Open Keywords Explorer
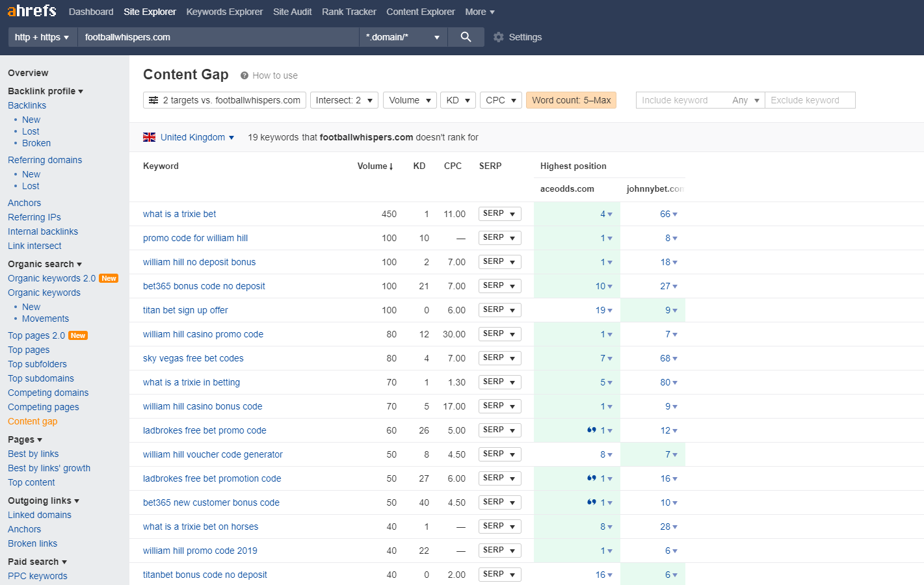 [x=224, y=12]
